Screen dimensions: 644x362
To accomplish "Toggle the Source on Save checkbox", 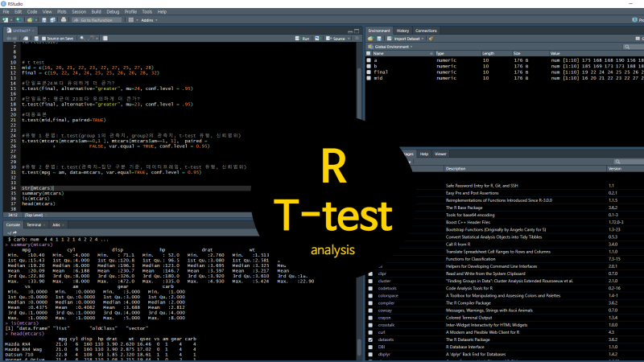I will [43, 39].
